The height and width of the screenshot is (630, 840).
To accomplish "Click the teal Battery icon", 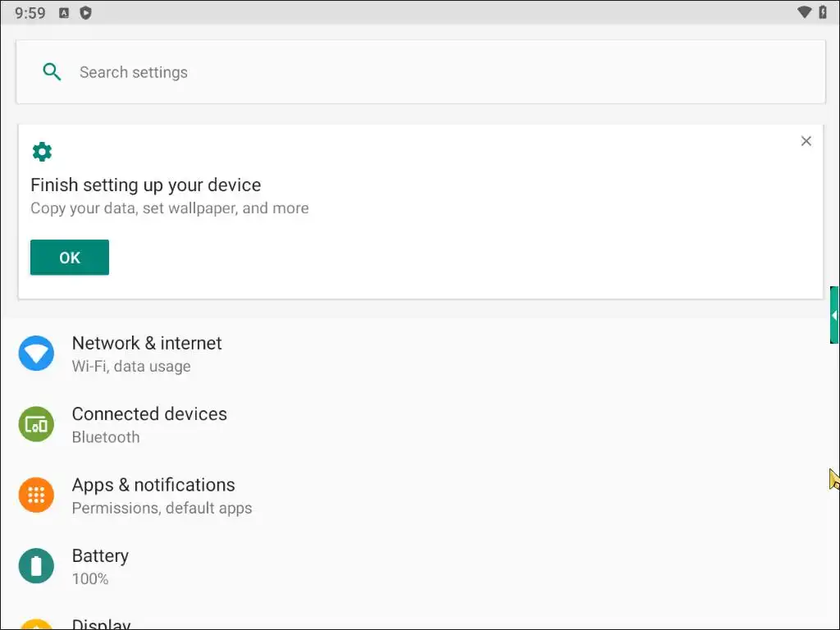I will (x=36, y=566).
